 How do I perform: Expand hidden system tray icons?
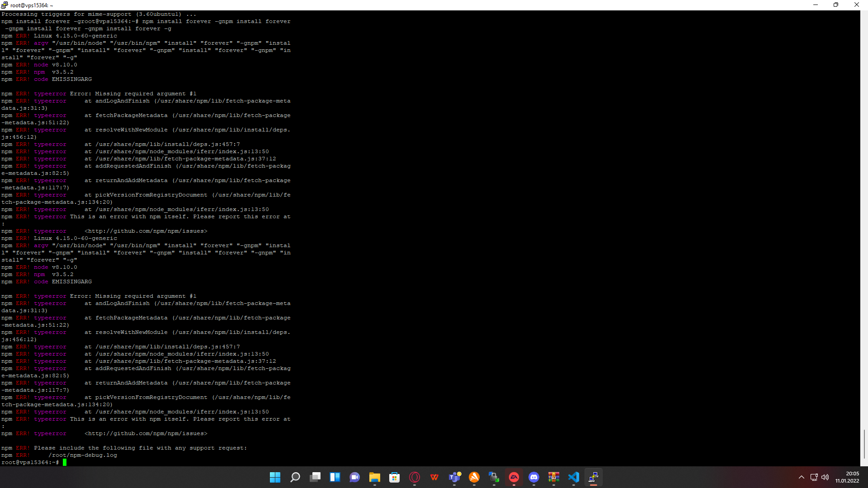coord(802,477)
